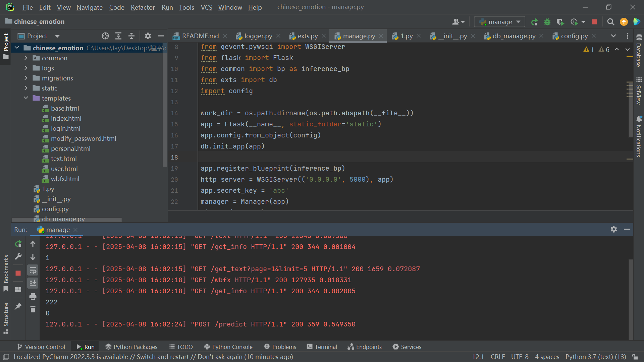Open login.html in project tree
This screenshot has width=644, height=362.
click(65, 128)
